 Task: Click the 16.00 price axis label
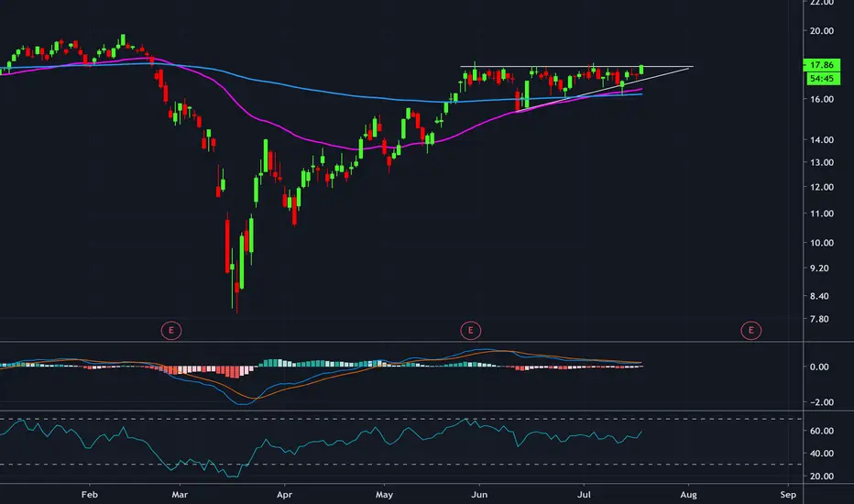821,99
